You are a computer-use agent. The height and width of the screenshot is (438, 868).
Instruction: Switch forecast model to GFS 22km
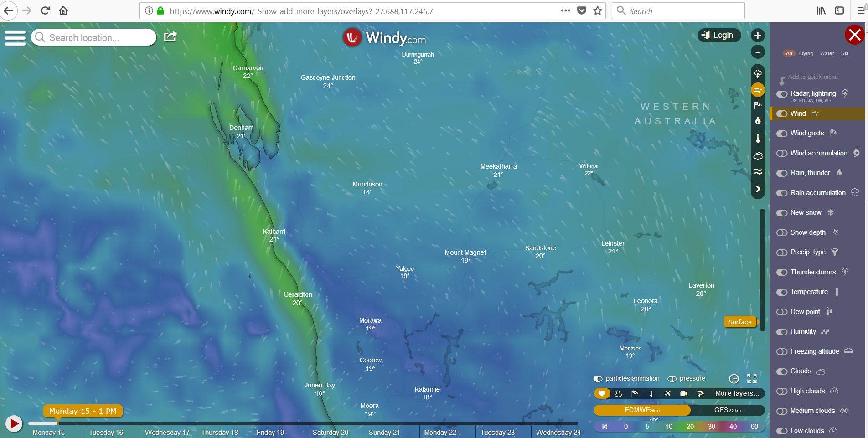(x=728, y=410)
